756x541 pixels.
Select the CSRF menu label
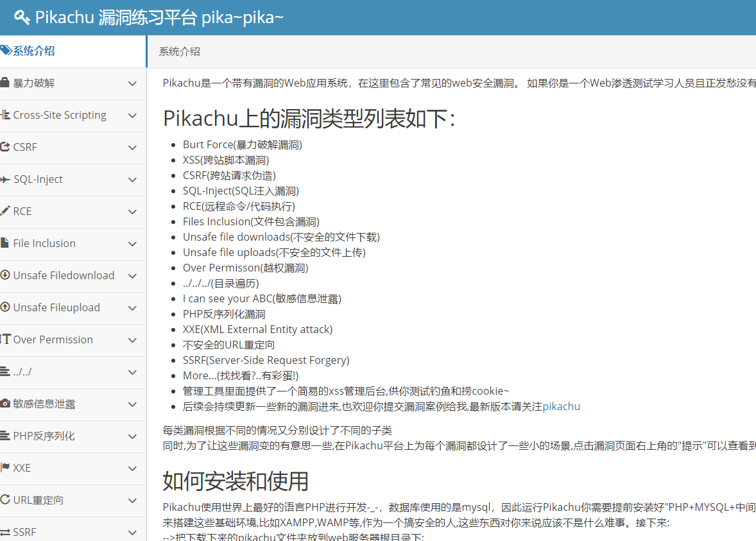point(25,147)
